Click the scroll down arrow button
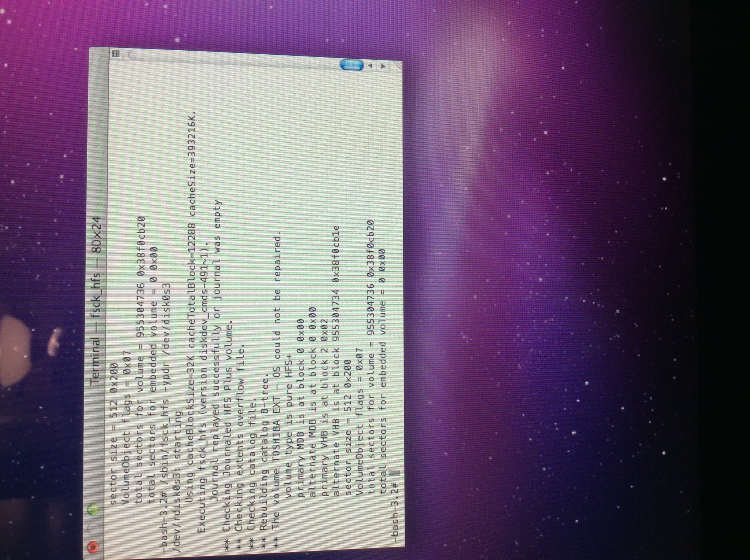The width and height of the screenshot is (750, 560). (383, 66)
